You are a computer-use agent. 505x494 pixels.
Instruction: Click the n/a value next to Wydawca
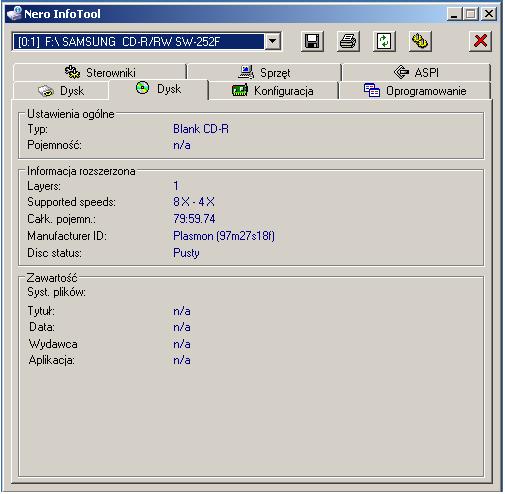click(182, 344)
